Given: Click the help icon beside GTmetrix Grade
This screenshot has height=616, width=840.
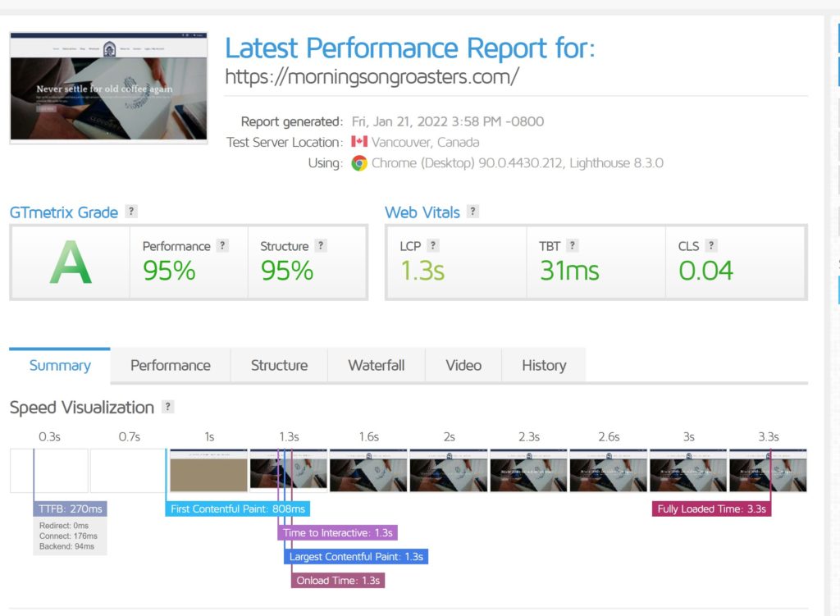Looking at the screenshot, I should click(x=131, y=211).
